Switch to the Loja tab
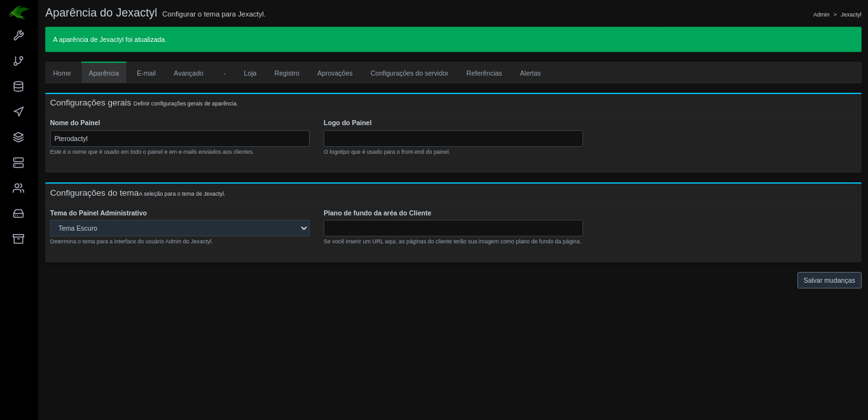 click(250, 73)
